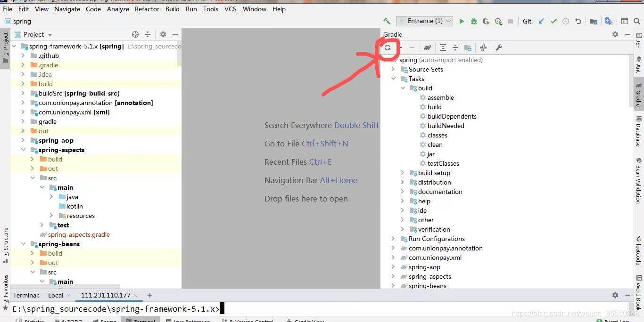
Task: Show Git history using the clock icon
Action: 566,21
